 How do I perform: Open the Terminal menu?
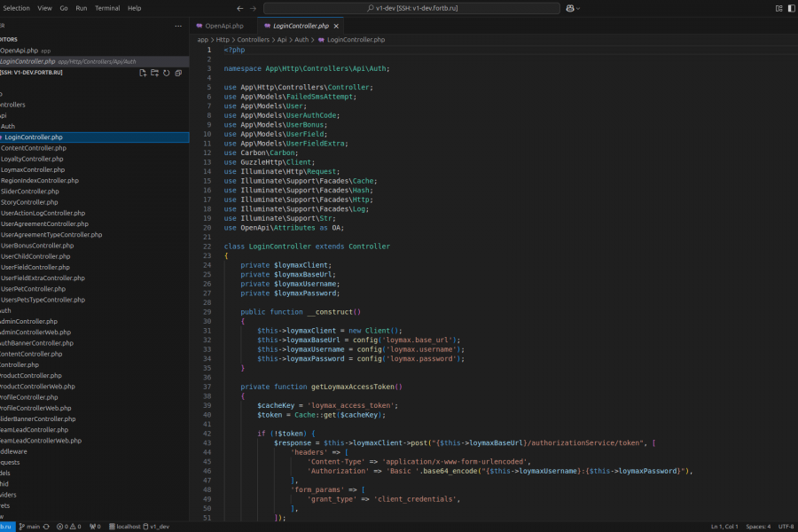click(107, 8)
